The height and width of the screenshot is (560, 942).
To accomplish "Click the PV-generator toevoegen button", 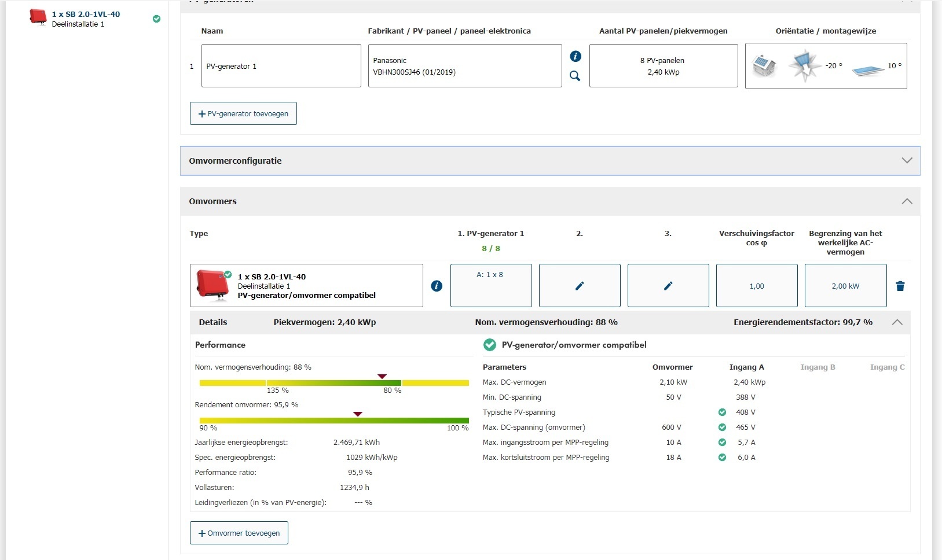I will click(x=243, y=113).
